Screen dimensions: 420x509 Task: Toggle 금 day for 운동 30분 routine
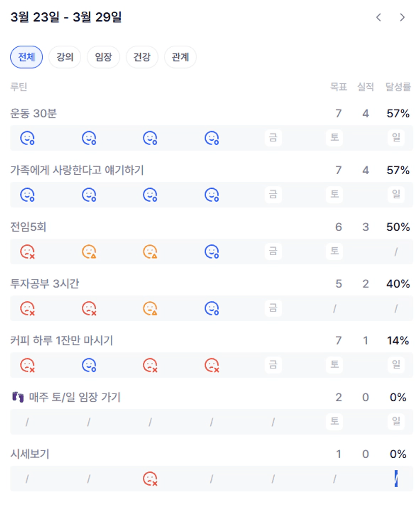(x=273, y=138)
